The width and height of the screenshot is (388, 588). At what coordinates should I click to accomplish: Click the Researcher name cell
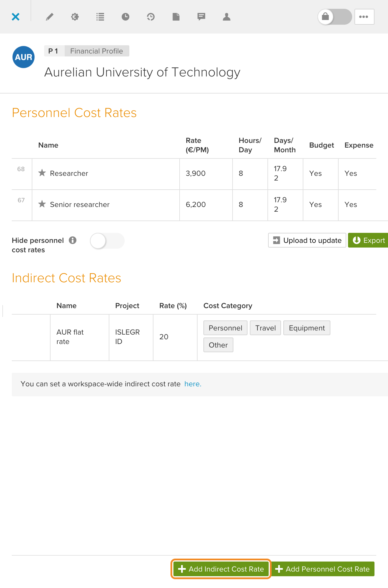[x=106, y=174]
